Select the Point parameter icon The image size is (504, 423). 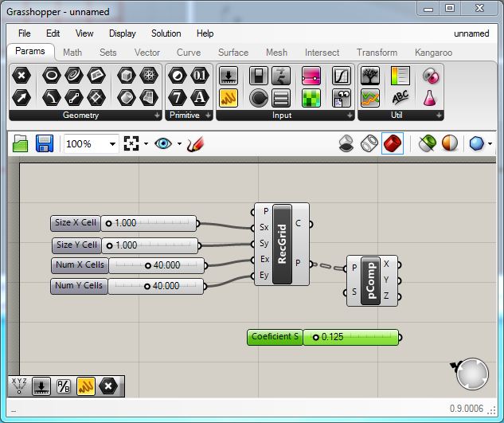[x=21, y=76]
